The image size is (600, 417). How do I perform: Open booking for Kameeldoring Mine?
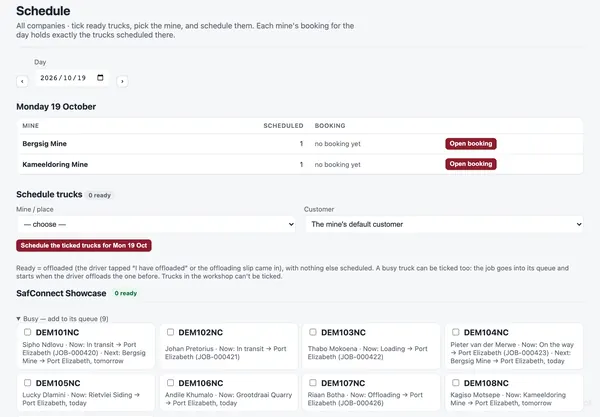tap(471, 164)
